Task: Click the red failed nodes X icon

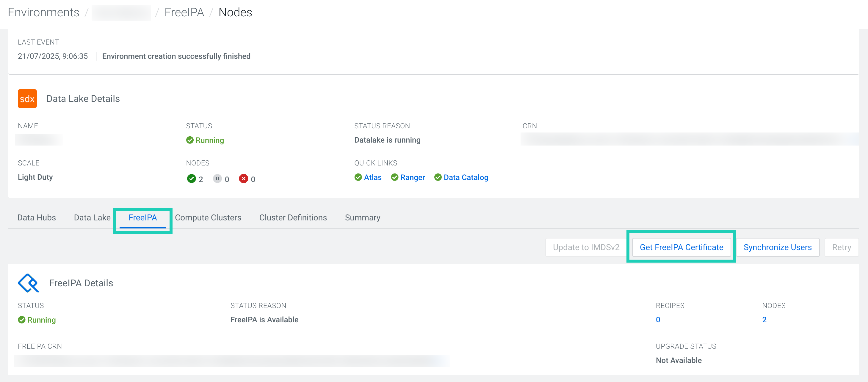Action: point(243,179)
